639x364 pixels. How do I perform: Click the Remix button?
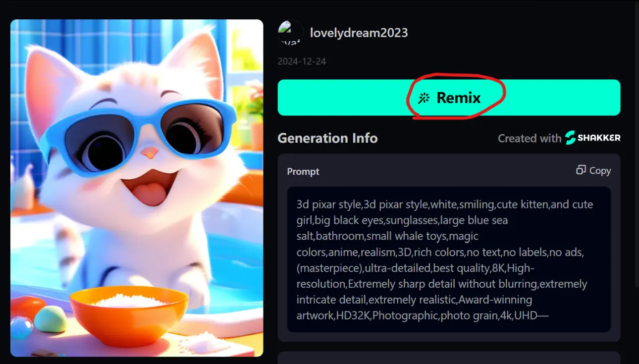point(449,98)
